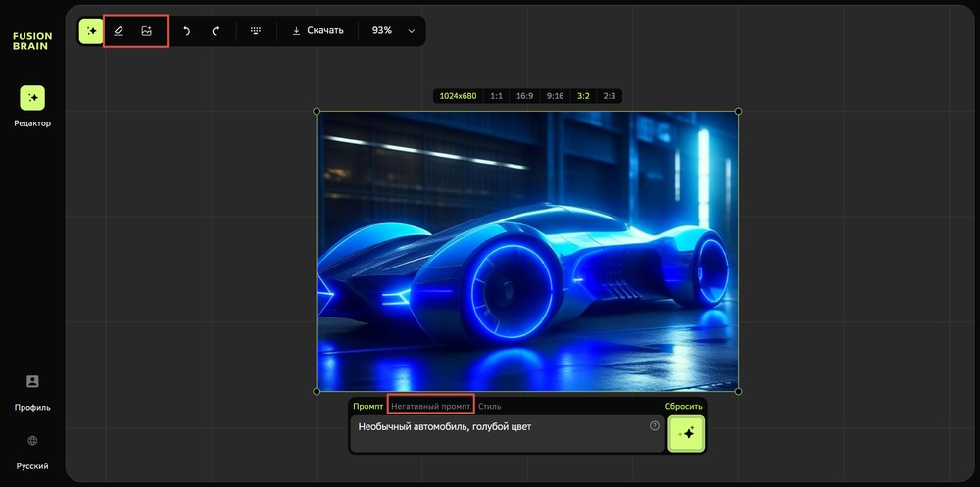
Task: Click the Скачать download button
Action: coord(318,31)
